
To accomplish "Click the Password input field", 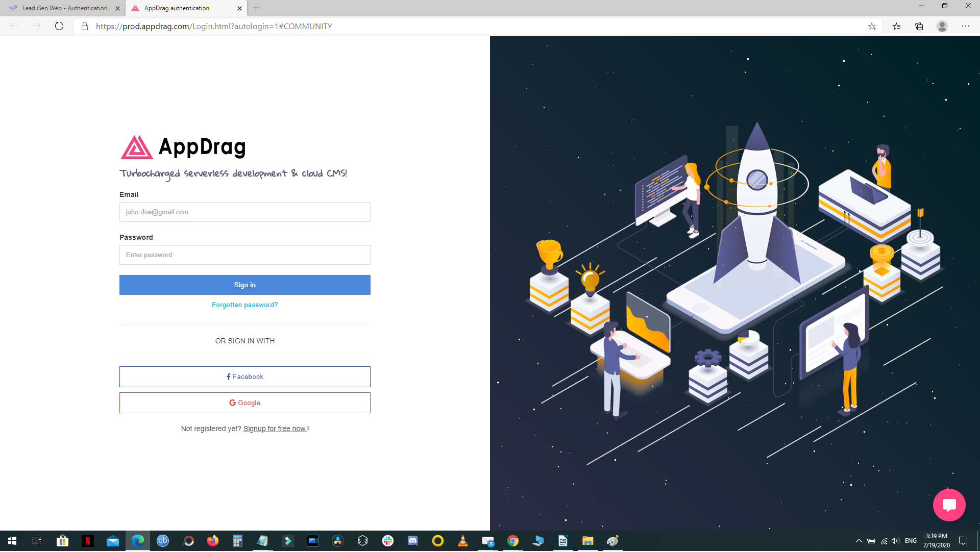I will [244, 255].
